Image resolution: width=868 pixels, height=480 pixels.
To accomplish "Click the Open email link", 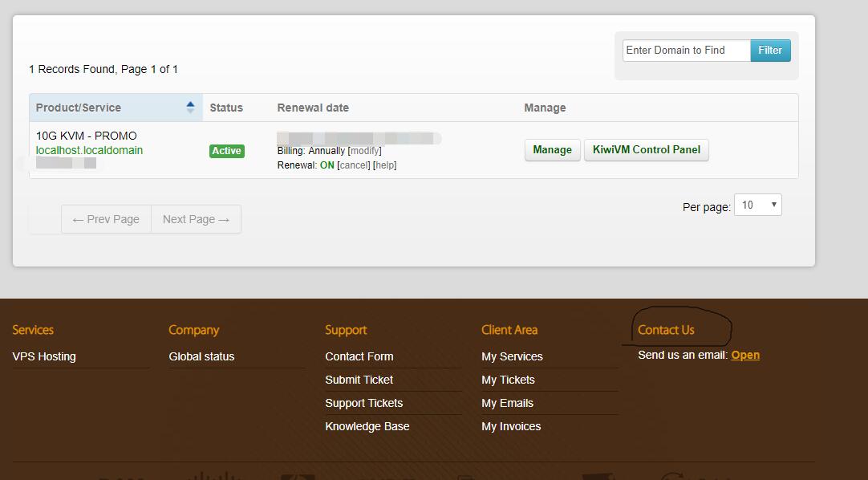I will pos(745,355).
